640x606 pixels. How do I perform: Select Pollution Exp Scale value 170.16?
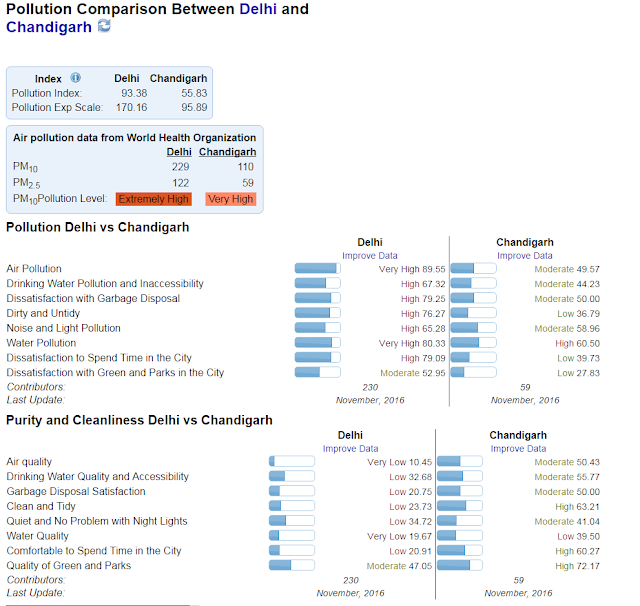tap(131, 107)
